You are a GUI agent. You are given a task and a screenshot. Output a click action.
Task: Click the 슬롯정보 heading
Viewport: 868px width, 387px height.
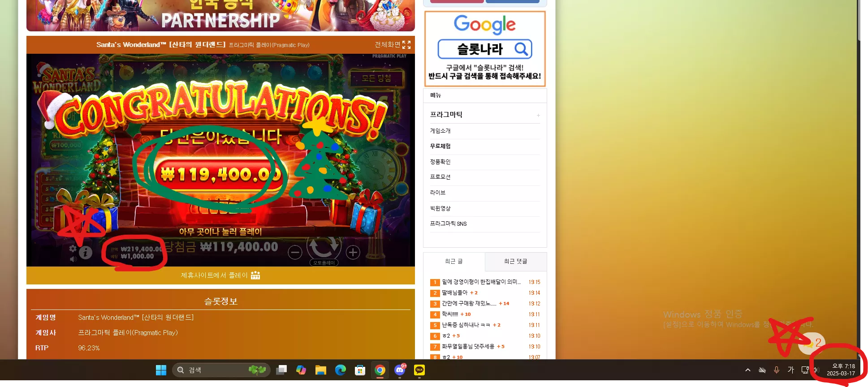pos(220,301)
